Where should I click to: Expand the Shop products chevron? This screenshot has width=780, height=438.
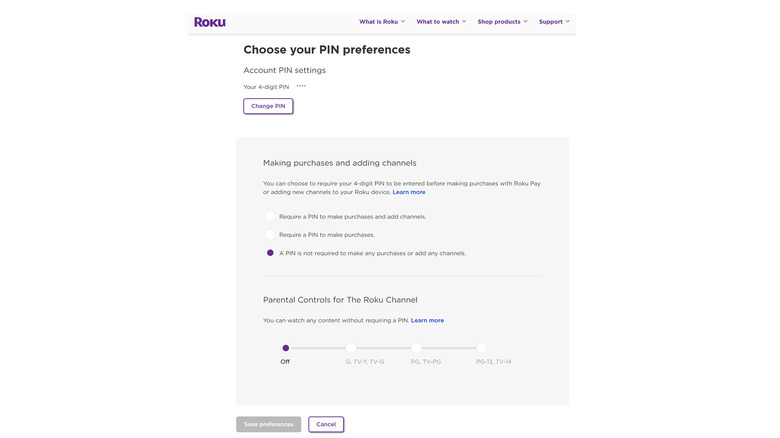(x=525, y=21)
